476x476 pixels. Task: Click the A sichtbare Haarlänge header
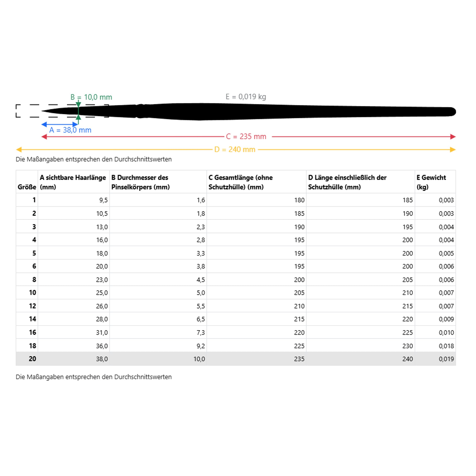tap(73, 182)
